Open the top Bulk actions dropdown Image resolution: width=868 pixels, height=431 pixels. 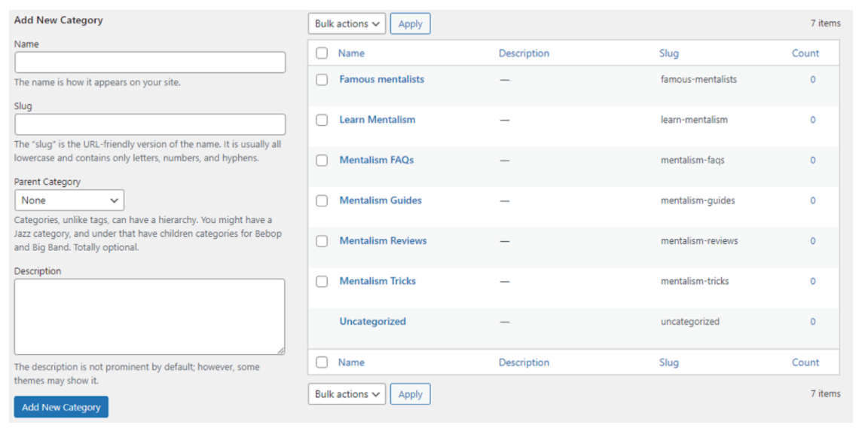(x=347, y=24)
